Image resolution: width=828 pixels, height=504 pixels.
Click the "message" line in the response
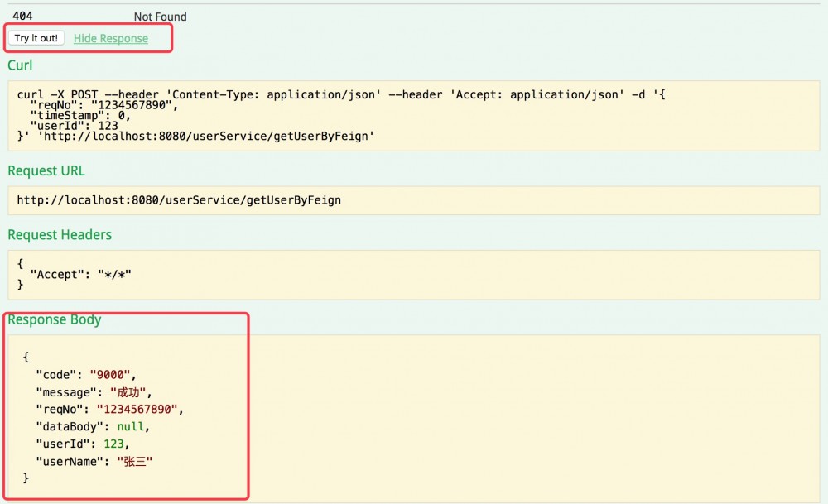point(94,391)
